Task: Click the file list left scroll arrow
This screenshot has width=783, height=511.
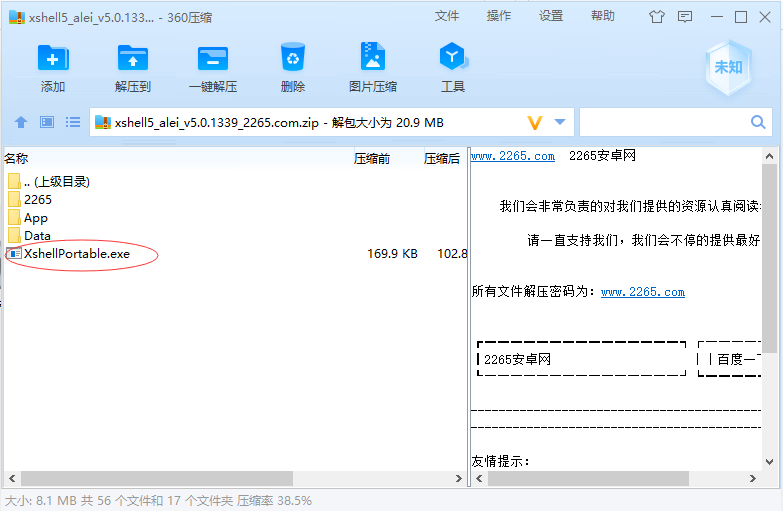Action: tap(12, 479)
